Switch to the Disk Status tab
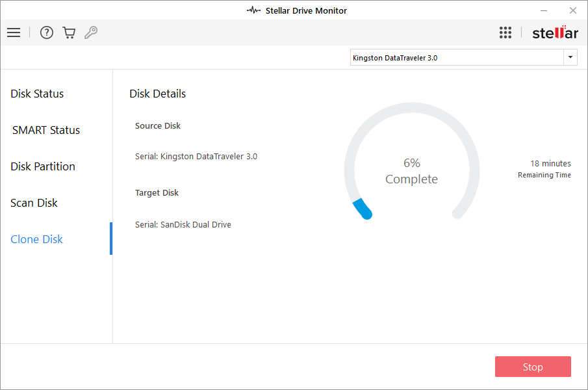This screenshot has width=588, height=390. [x=37, y=94]
